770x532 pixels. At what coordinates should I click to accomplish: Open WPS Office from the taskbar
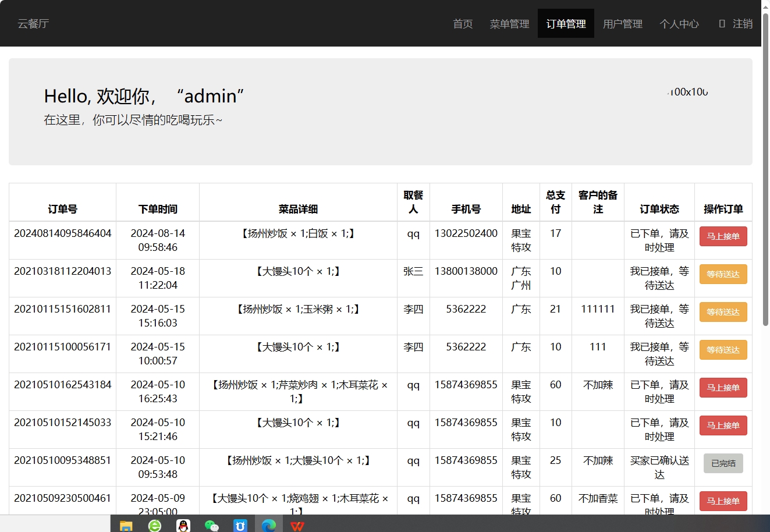click(x=297, y=526)
